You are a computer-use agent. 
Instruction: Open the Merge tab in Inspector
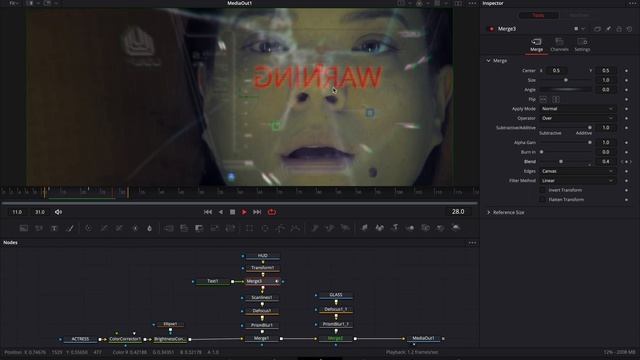tap(536, 45)
